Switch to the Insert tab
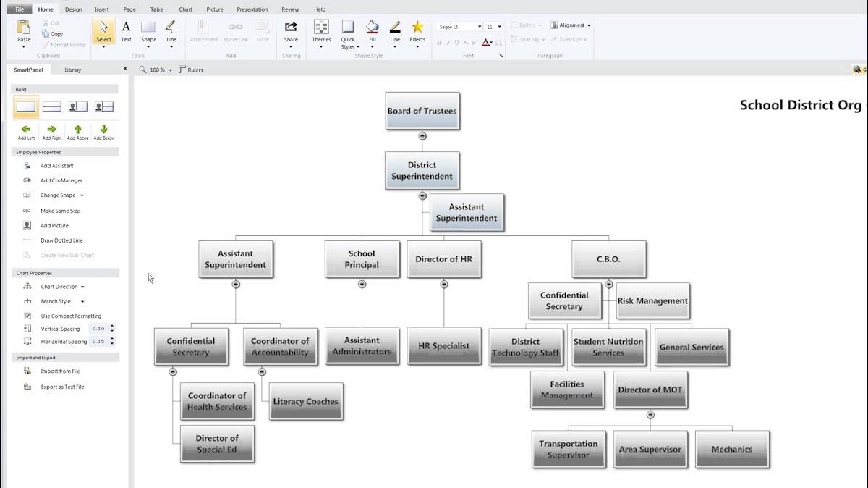 click(x=102, y=9)
